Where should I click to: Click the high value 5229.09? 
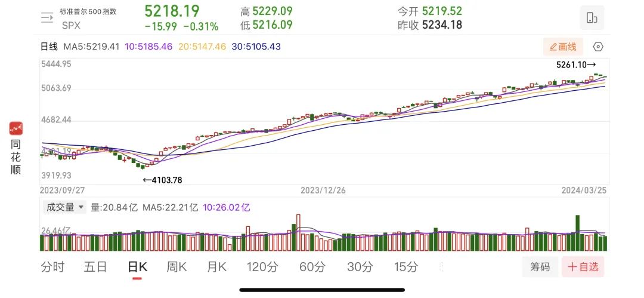pyautogui.click(x=273, y=11)
